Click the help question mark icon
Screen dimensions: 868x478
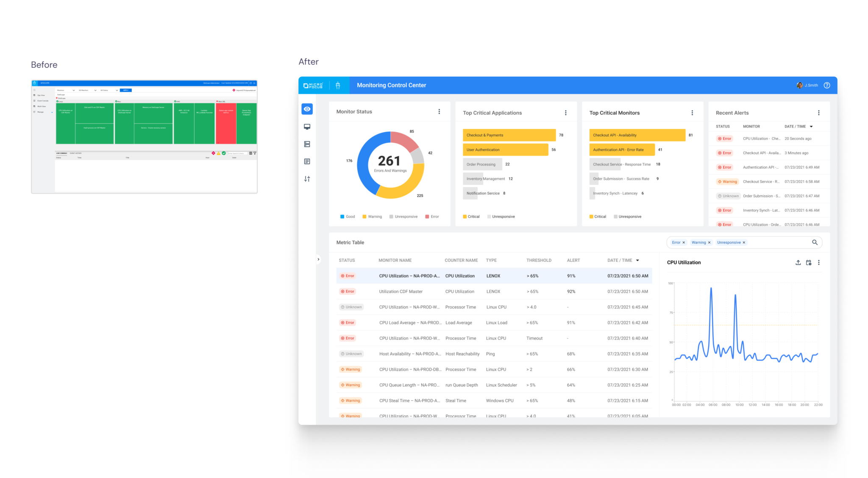[826, 85]
